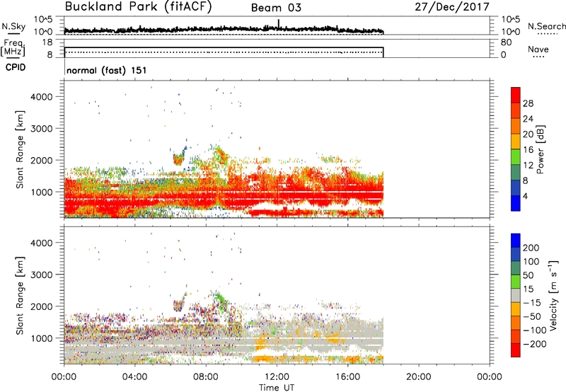Click the '24' label on Power colorbar
This screenshot has height=392, width=566.
tap(528, 119)
